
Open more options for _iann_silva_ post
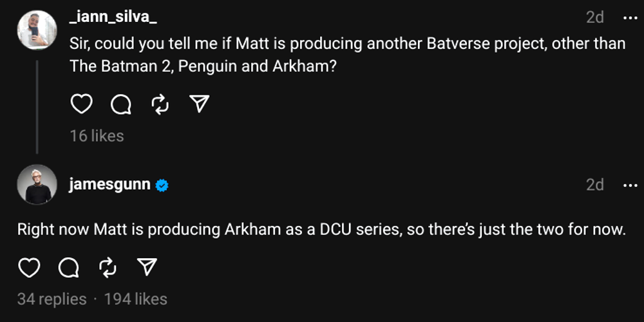(629, 17)
